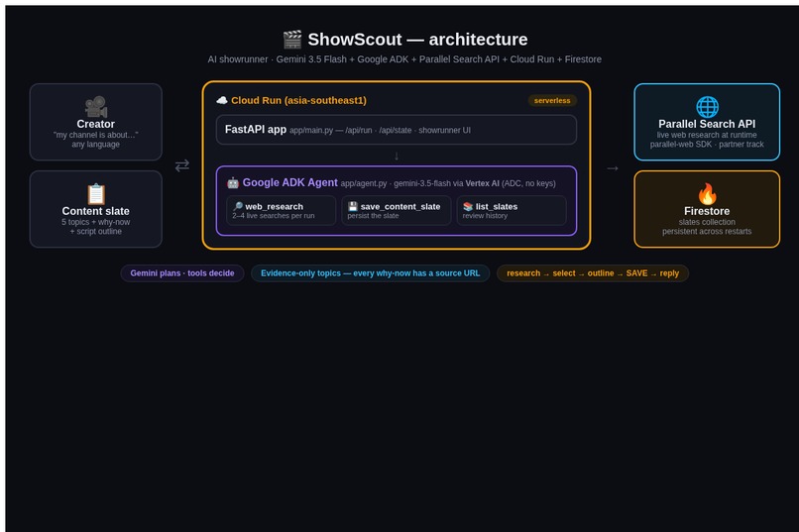
Task: Click the 'Parallel Search API' card heading
Action: (707, 124)
